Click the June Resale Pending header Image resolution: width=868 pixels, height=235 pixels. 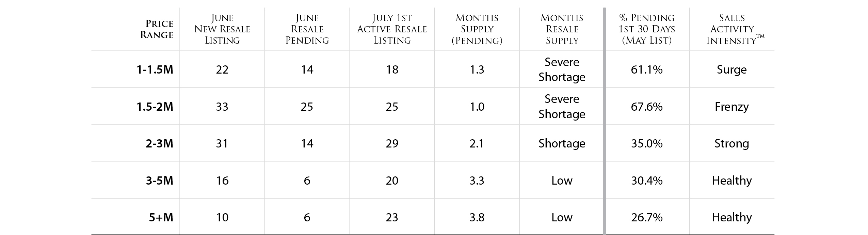[307, 29]
